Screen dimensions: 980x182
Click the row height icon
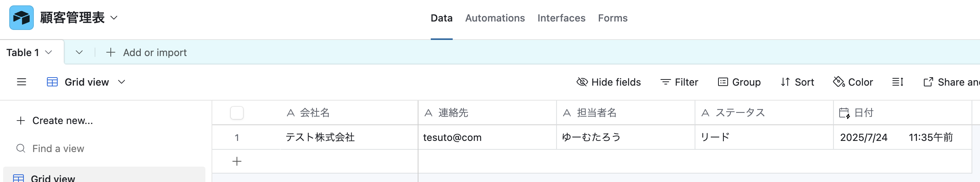[x=898, y=82]
